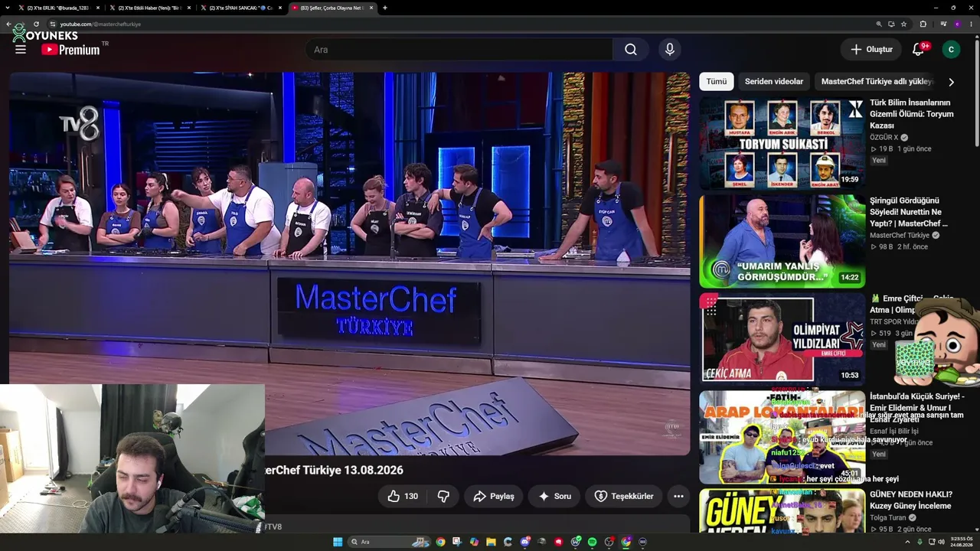This screenshot has height=551, width=980.
Task: Open the Güney Neden Haklı thumbnail
Action: 782,510
